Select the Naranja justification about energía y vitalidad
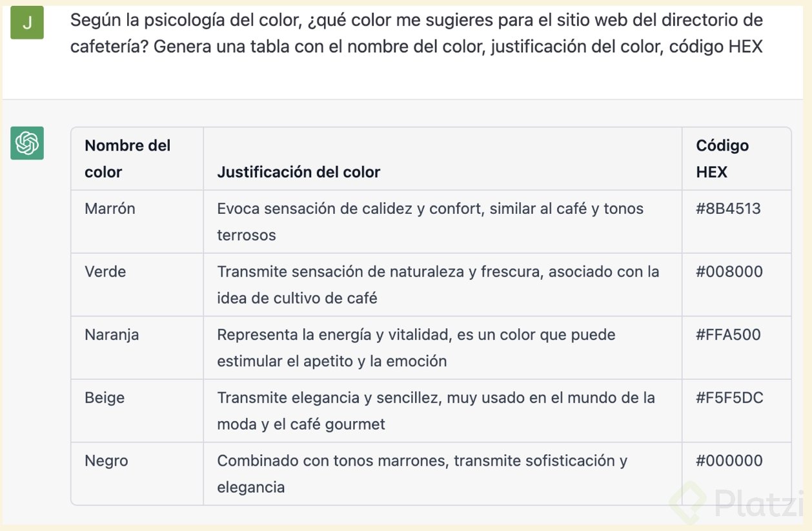 pyautogui.click(x=416, y=348)
